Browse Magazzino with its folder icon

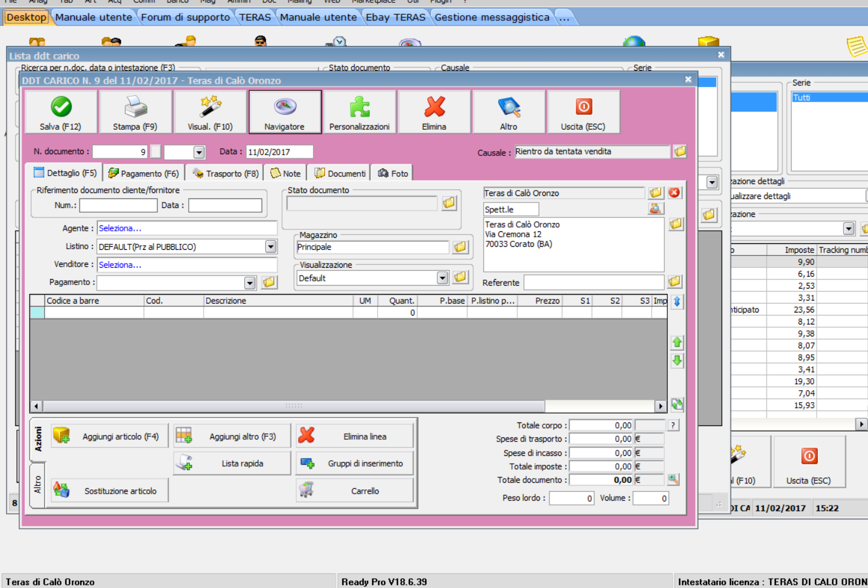[x=460, y=247]
